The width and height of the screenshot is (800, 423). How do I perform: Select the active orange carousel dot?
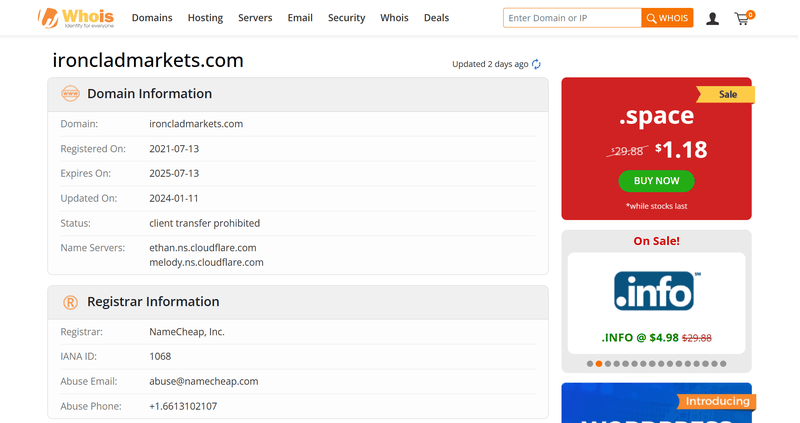tap(599, 364)
